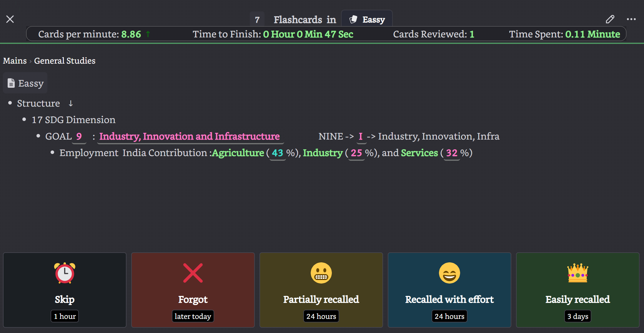Click the alarm clock icon on Skip

[64, 273]
